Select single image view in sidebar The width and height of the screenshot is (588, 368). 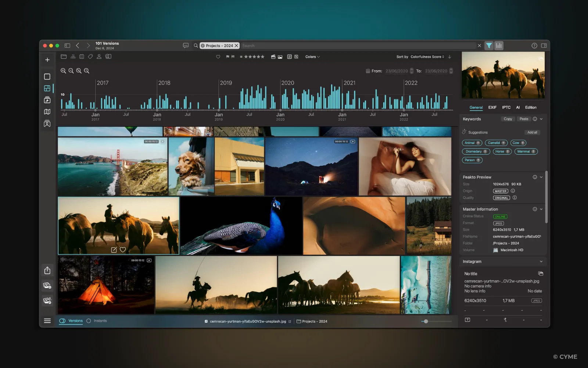coord(47,77)
